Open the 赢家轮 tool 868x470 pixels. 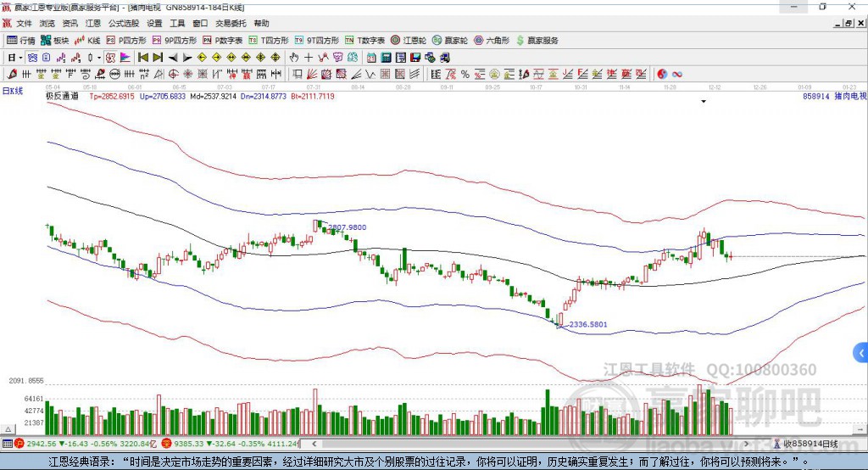(x=450, y=41)
